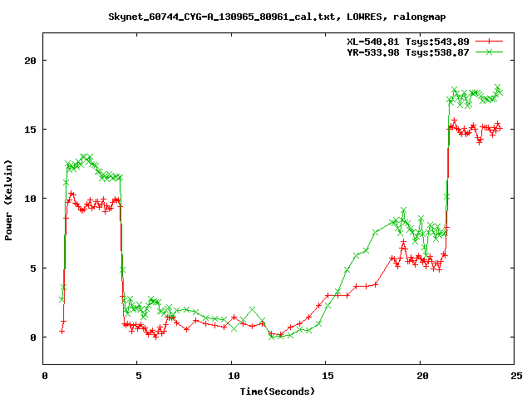Click y-axis tick label 15
Viewport: 532px width, 399px height.
pos(30,130)
